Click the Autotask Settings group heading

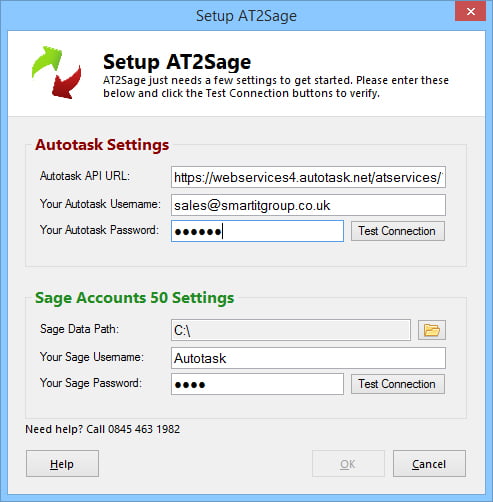(x=102, y=145)
